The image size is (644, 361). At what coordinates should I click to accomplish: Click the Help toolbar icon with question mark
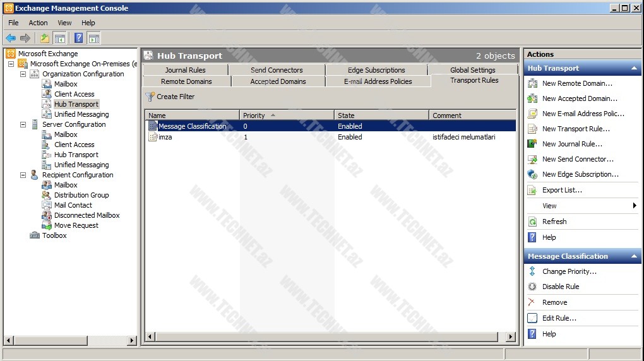(x=78, y=38)
